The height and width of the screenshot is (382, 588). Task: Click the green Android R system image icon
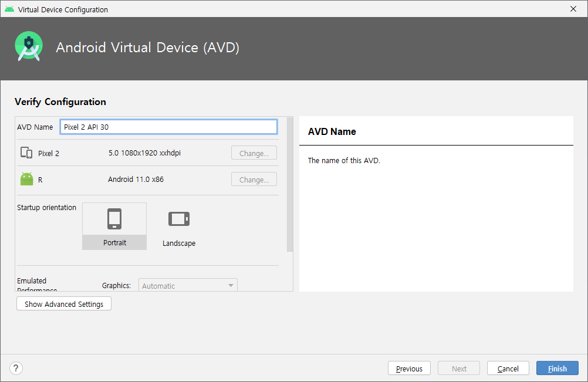click(26, 179)
